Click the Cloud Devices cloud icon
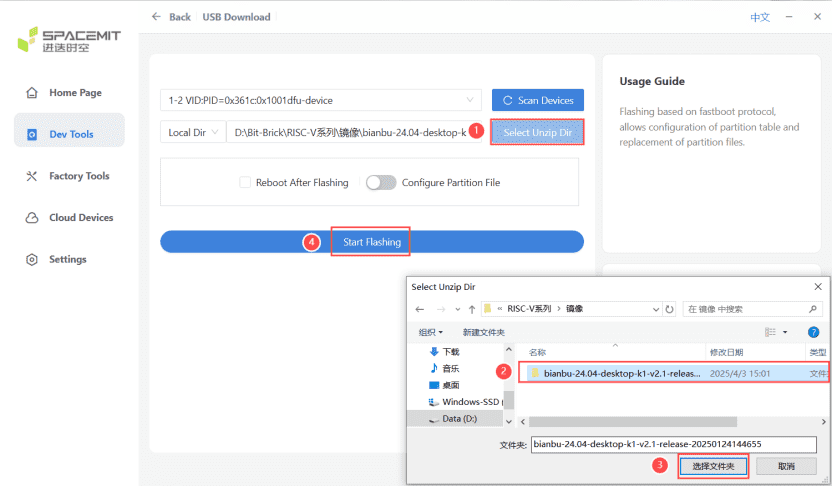Image resolution: width=832 pixels, height=486 pixels. pos(32,218)
